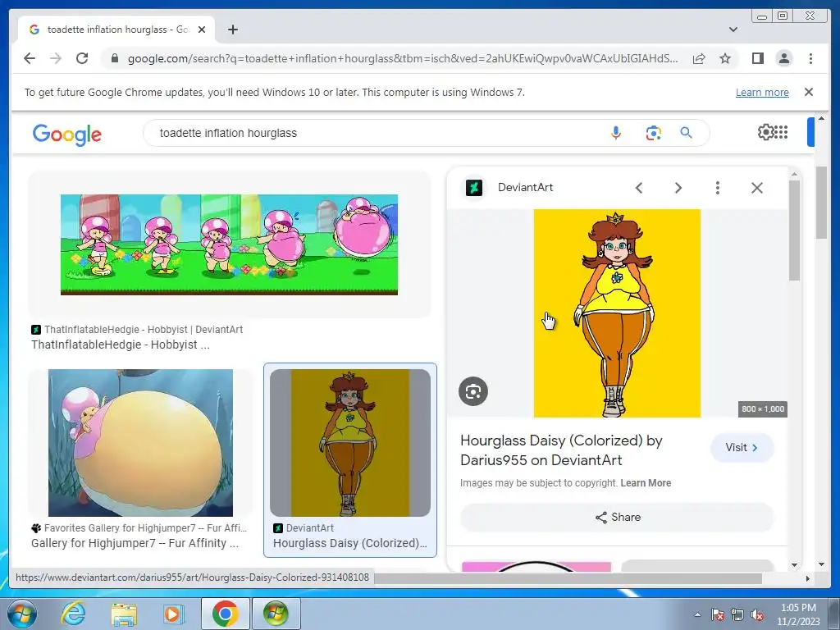Open the Chrome profile menu
Image resolution: width=840 pixels, height=630 pixels.
click(x=783, y=58)
